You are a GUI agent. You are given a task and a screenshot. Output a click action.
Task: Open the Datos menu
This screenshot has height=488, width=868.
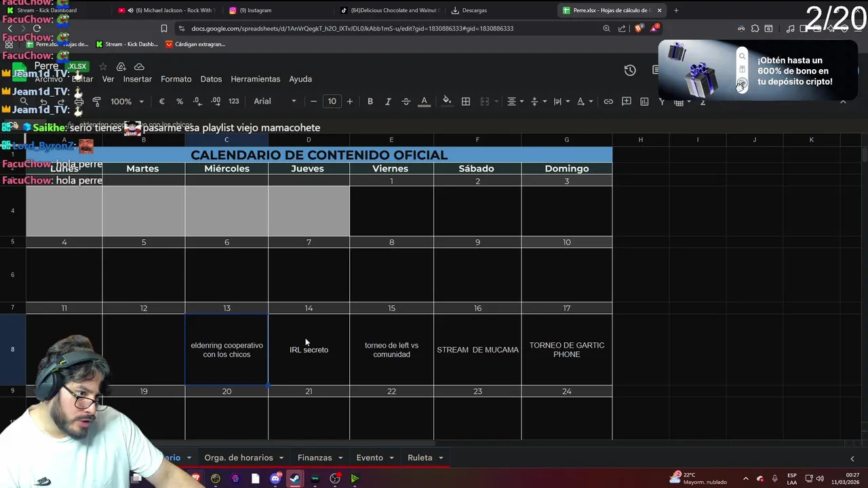(211, 79)
